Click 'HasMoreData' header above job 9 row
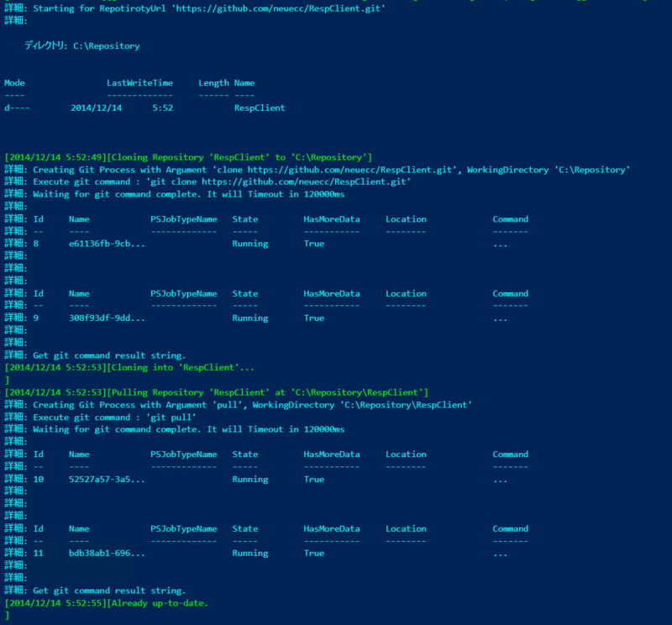 pos(332,294)
